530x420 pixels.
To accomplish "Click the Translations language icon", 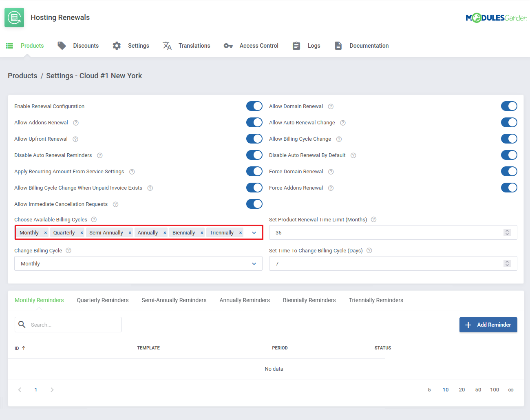I will [x=167, y=46].
